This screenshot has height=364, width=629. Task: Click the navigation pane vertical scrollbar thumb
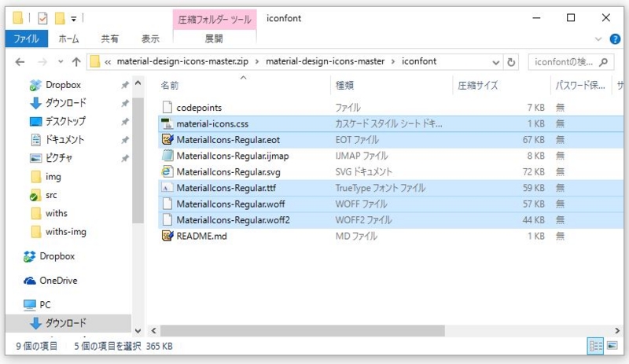coord(138,160)
